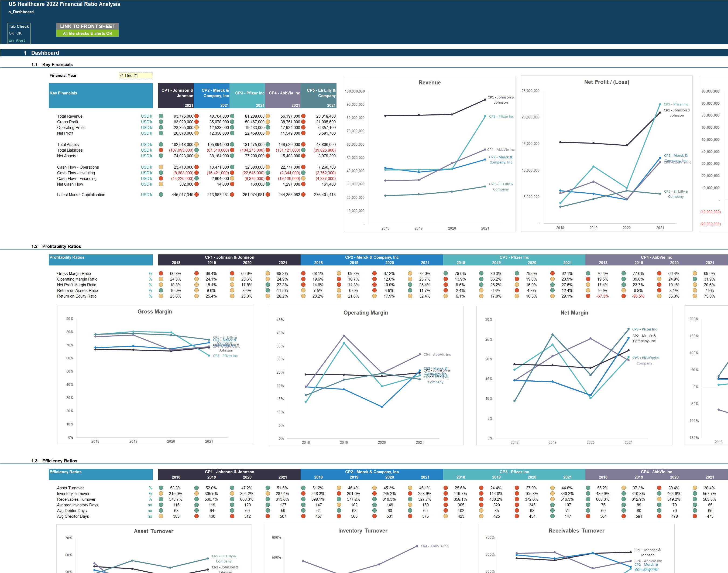Image resolution: width=728 pixels, height=573 pixels.
Task: Click the amber indicator beside 383 creditor days
Action: [161, 516]
